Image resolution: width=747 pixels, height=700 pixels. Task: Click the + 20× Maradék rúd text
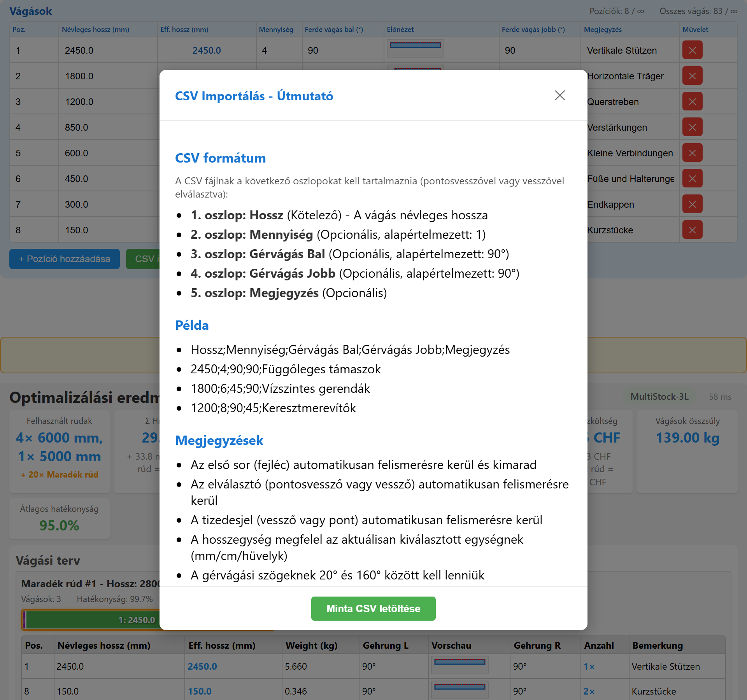(60, 474)
